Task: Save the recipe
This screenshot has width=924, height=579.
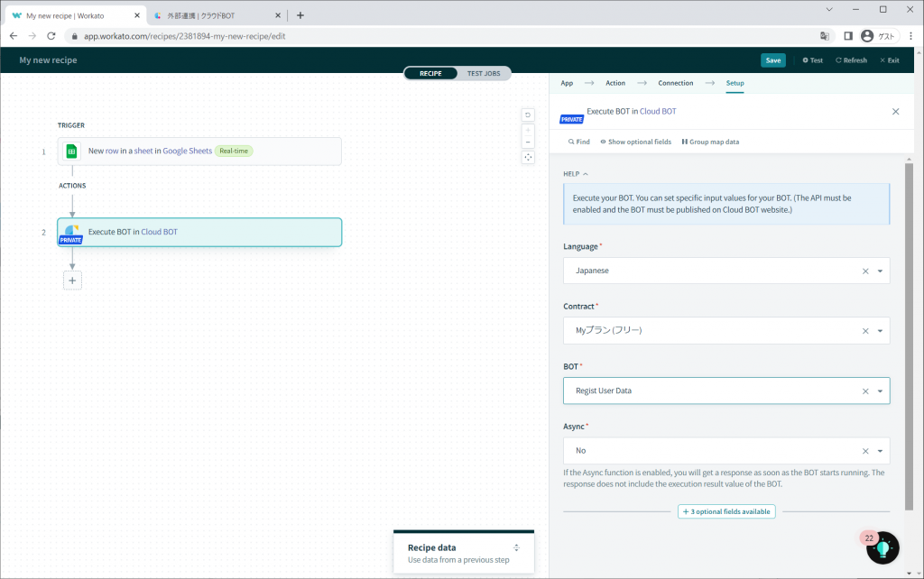Action: coord(773,60)
